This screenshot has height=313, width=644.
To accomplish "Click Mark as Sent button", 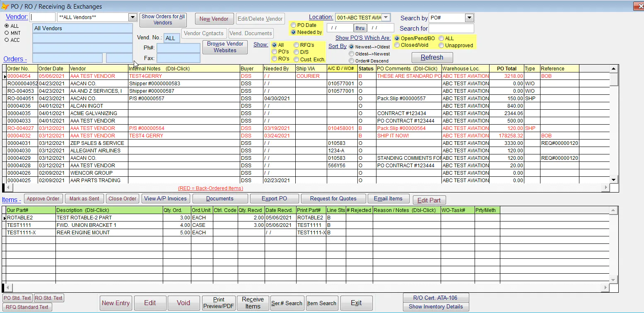I will click(84, 199).
